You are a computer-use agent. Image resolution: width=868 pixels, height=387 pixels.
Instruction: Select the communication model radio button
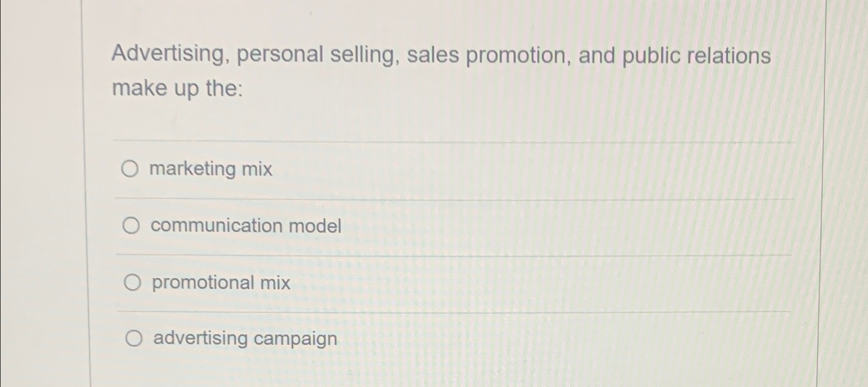(131, 224)
